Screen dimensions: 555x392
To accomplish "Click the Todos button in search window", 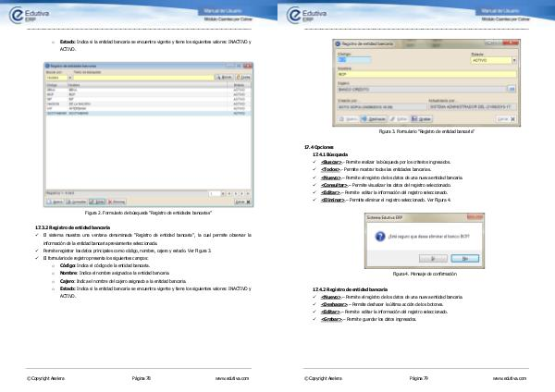I will pos(244,78).
